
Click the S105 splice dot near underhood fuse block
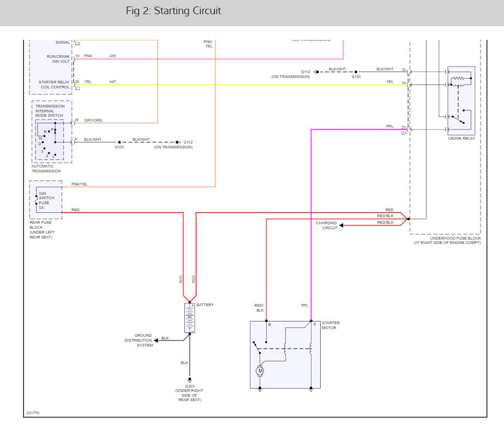click(356, 71)
